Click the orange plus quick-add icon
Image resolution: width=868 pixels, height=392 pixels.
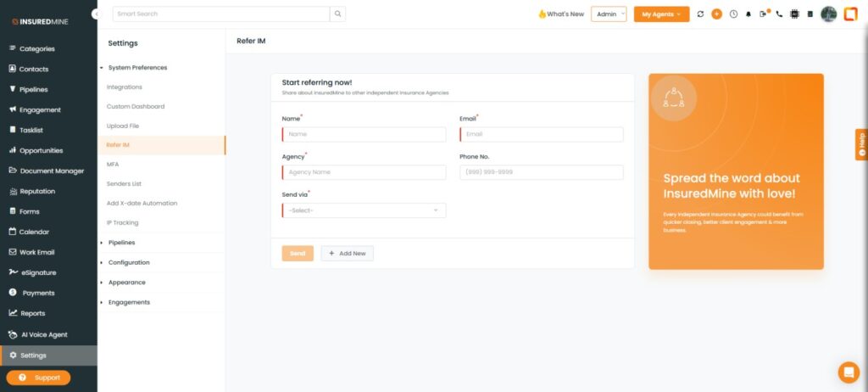(717, 14)
